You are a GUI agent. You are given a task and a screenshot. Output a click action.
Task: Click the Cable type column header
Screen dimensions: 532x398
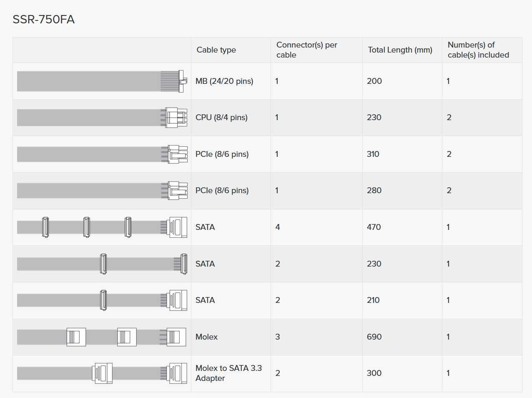coord(216,50)
